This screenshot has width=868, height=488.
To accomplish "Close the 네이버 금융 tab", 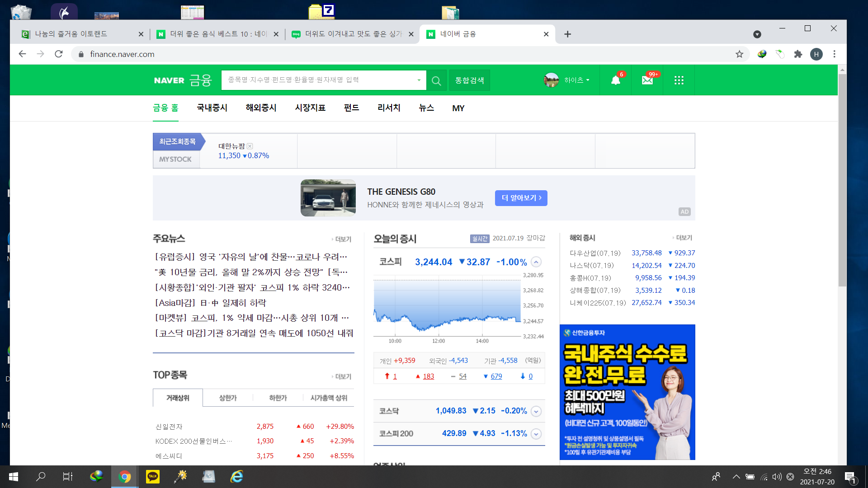I will (x=546, y=34).
